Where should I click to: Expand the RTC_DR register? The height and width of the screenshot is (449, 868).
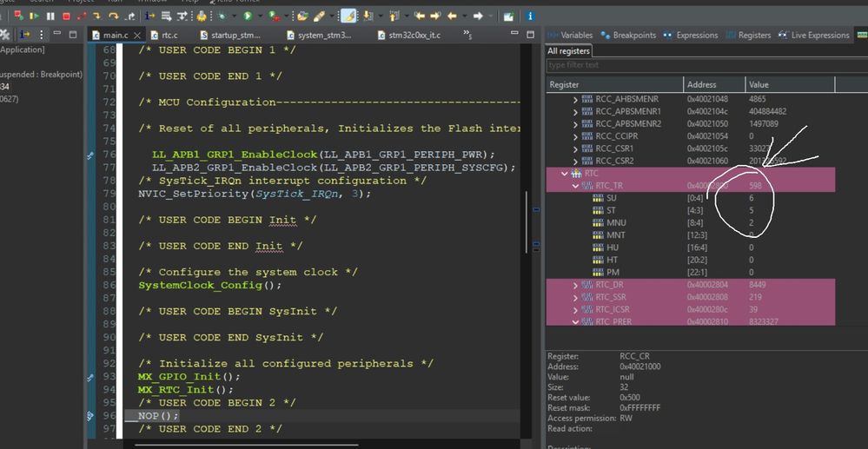(x=576, y=285)
